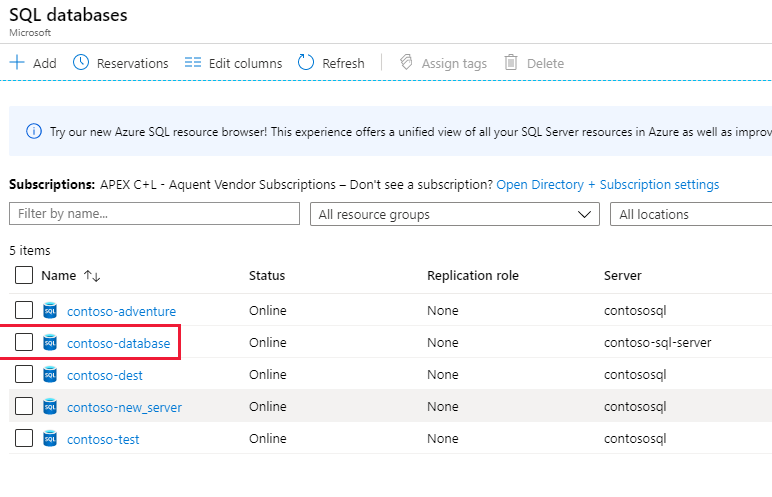
Task: Click the info icon in the banner
Action: click(34, 132)
